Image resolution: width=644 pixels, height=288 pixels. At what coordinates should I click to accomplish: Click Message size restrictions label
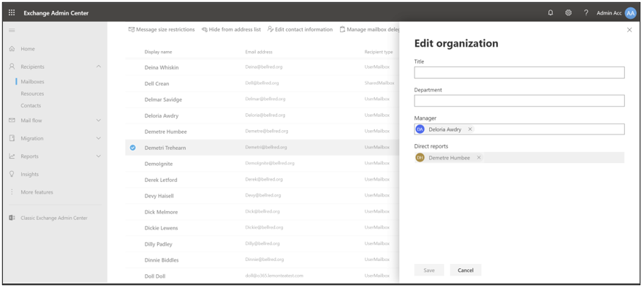[165, 29]
